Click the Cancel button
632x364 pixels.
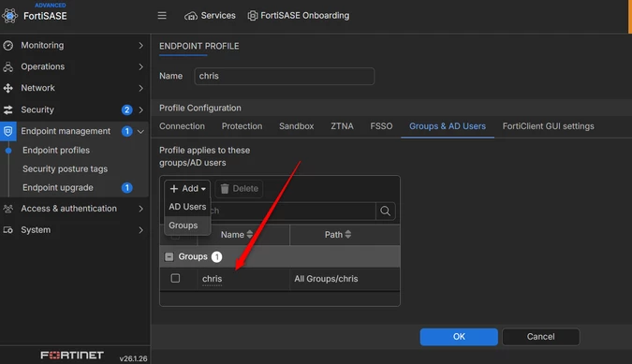[540, 337]
